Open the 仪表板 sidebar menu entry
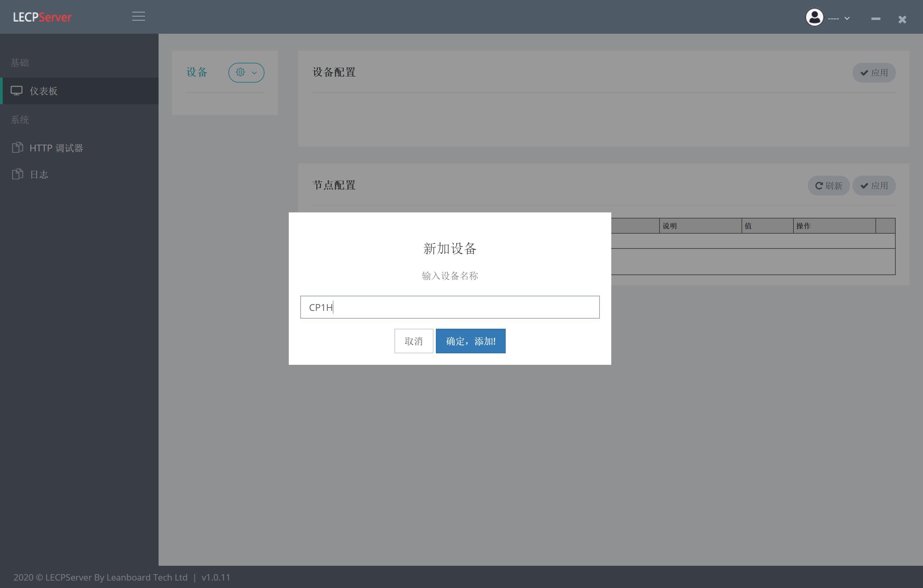923x588 pixels. pyautogui.click(x=44, y=91)
